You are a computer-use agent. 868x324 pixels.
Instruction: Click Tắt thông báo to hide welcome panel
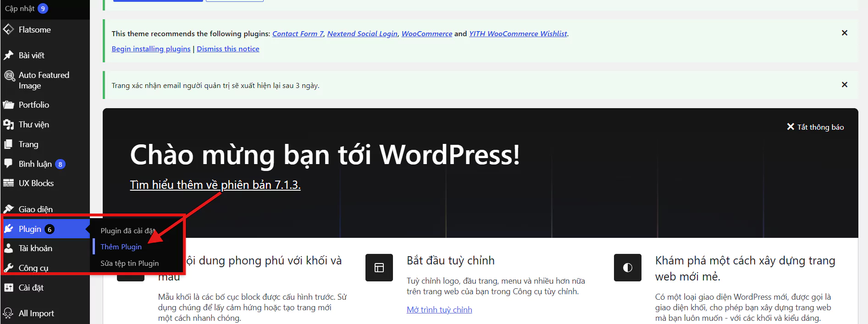pos(816,127)
